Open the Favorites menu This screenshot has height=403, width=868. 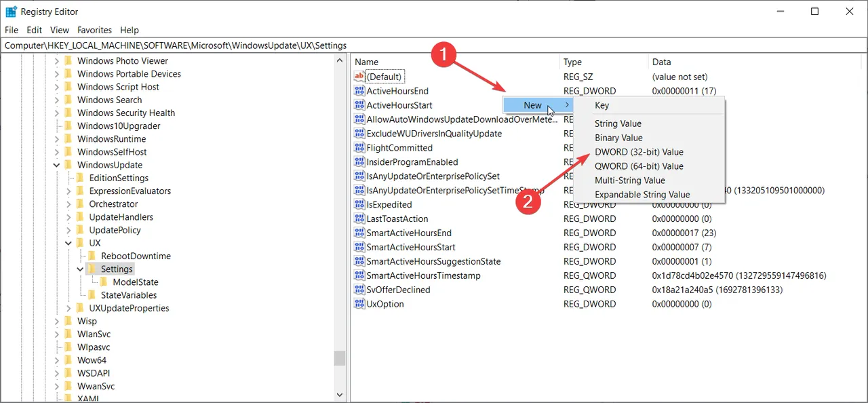tap(94, 30)
